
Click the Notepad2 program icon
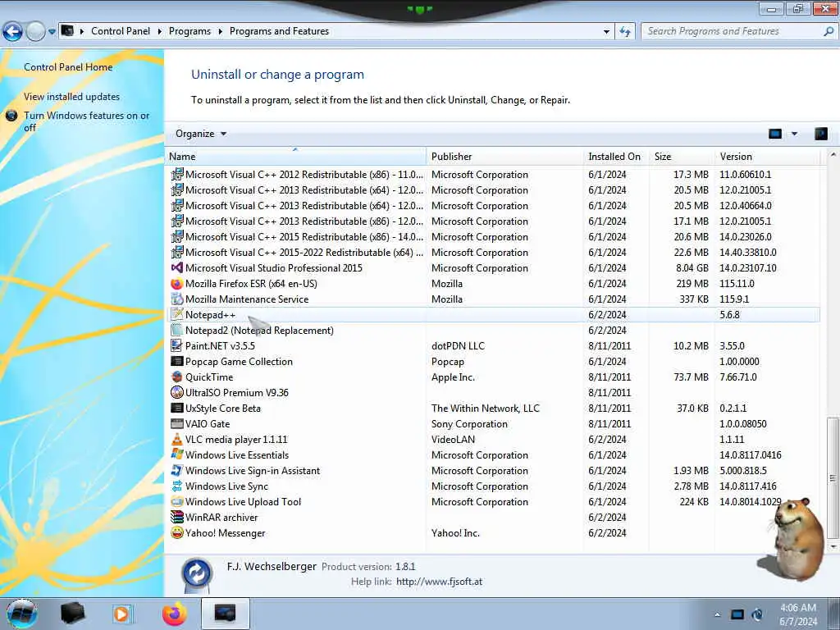(177, 330)
